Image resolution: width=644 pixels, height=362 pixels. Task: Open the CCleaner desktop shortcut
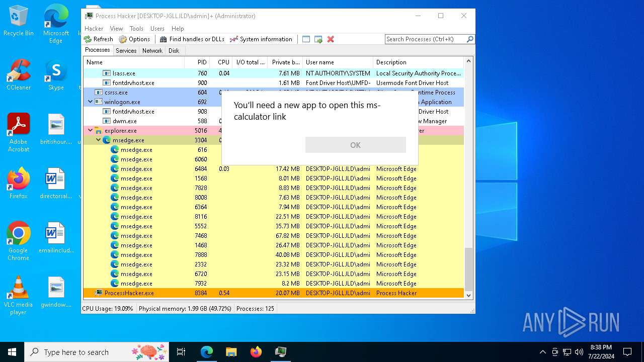point(19,75)
